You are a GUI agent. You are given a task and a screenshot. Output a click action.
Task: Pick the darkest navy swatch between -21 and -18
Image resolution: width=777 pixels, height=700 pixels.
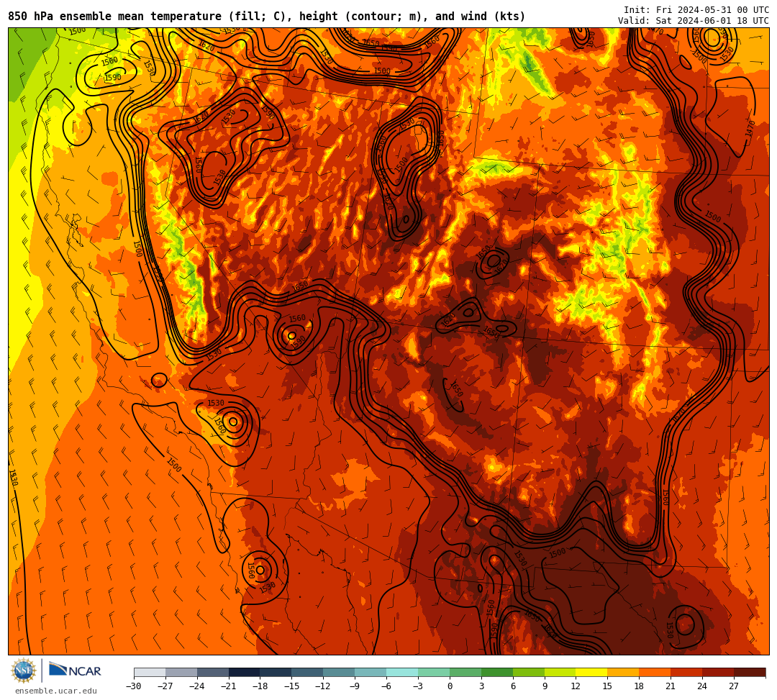pyautogui.click(x=245, y=672)
